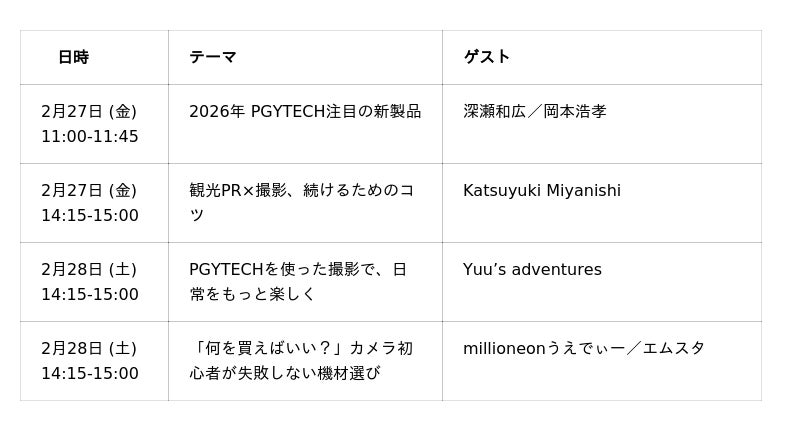The image size is (800, 431).
Task: Click the text 常をもっと楽しく
Action: coord(253,294)
